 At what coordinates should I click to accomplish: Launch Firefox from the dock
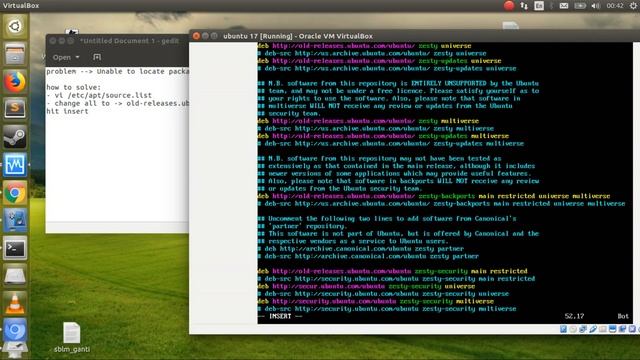click(x=15, y=82)
